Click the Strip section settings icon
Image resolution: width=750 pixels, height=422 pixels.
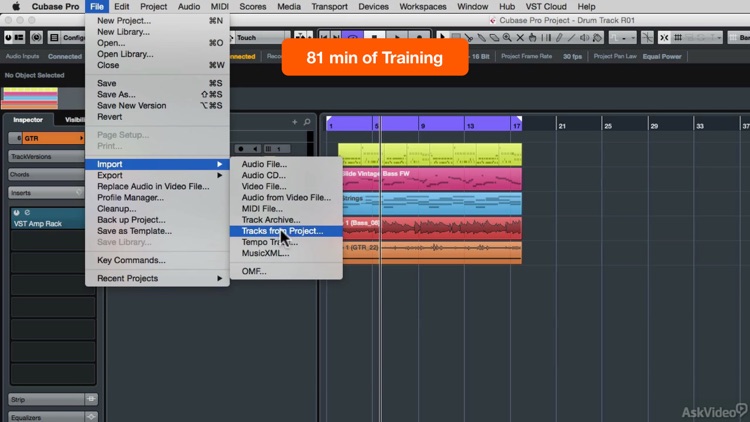[91, 399]
